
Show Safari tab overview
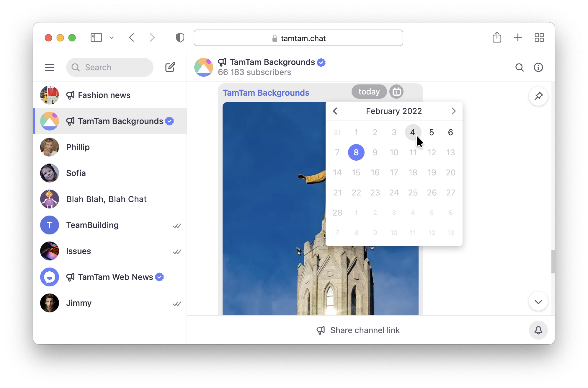pyautogui.click(x=539, y=38)
